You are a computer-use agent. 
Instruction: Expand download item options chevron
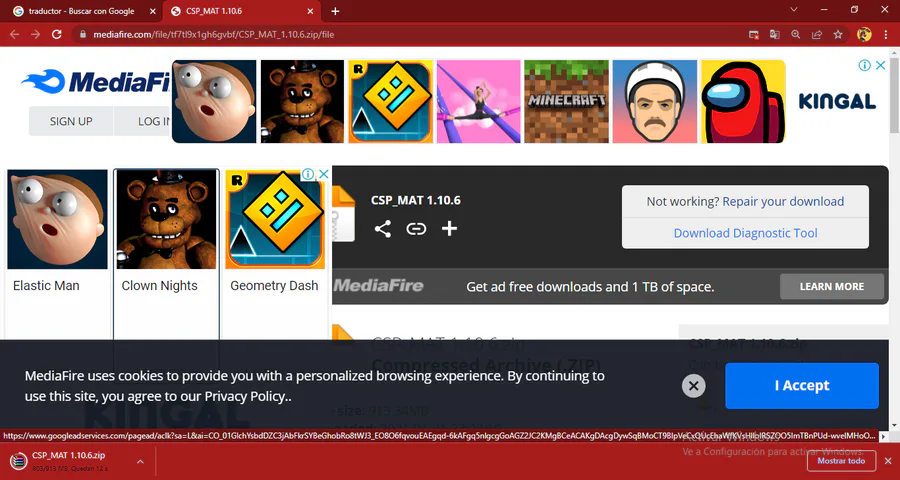140,461
